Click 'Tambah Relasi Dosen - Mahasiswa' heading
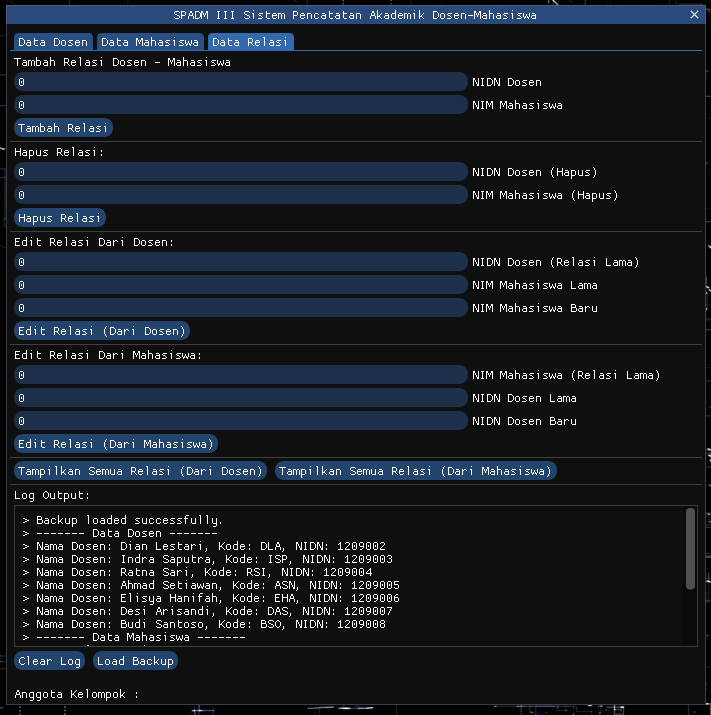This screenshot has width=711, height=715. [x=122, y=62]
